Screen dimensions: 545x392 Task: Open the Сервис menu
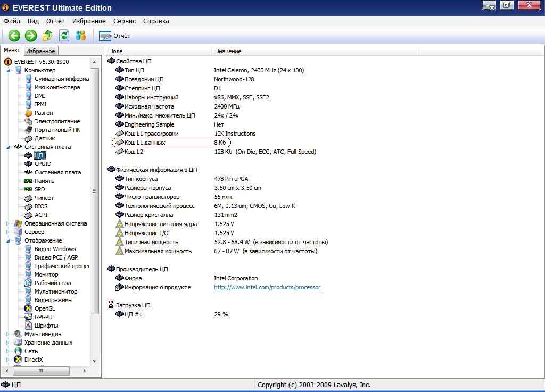[125, 21]
